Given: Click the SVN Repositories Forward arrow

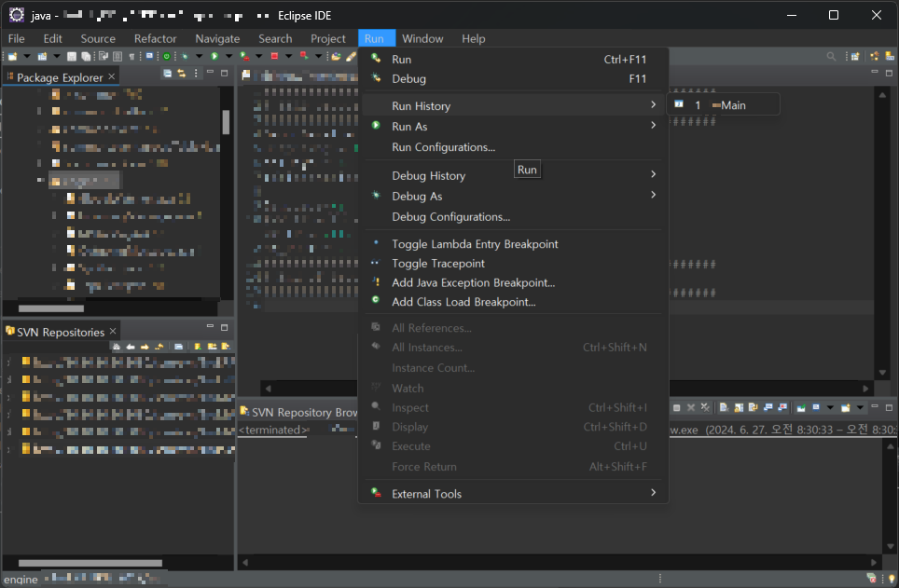Looking at the screenshot, I should [x=145, y=346].
